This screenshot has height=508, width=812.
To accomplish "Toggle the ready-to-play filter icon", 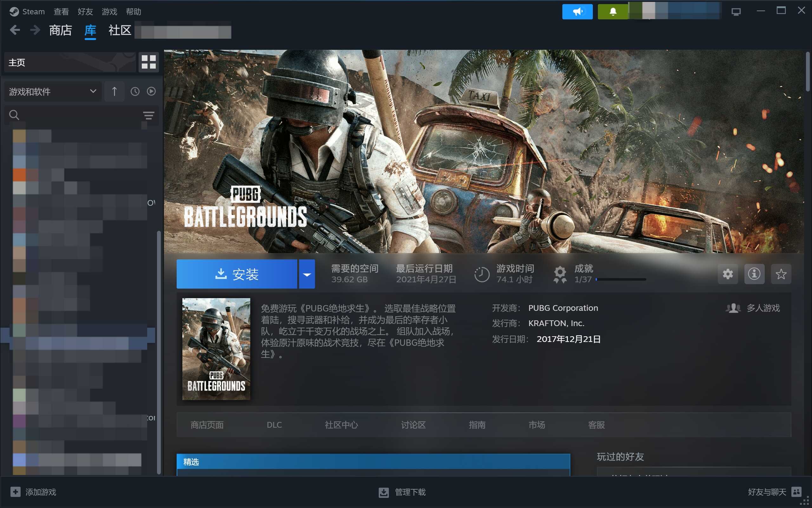I will [151, 91].
